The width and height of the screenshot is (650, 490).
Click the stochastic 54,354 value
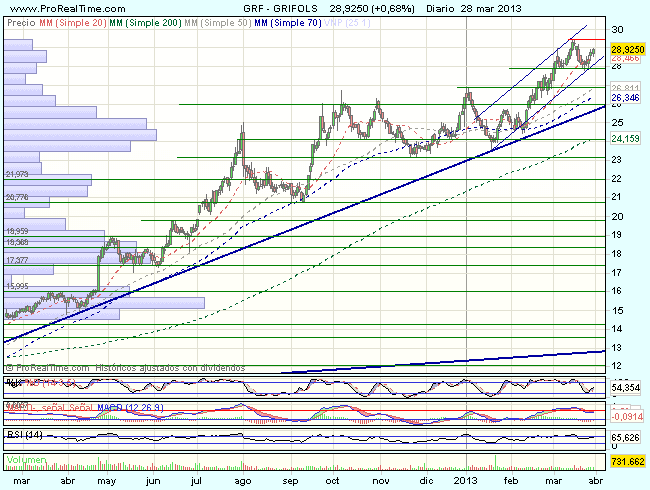626,388
